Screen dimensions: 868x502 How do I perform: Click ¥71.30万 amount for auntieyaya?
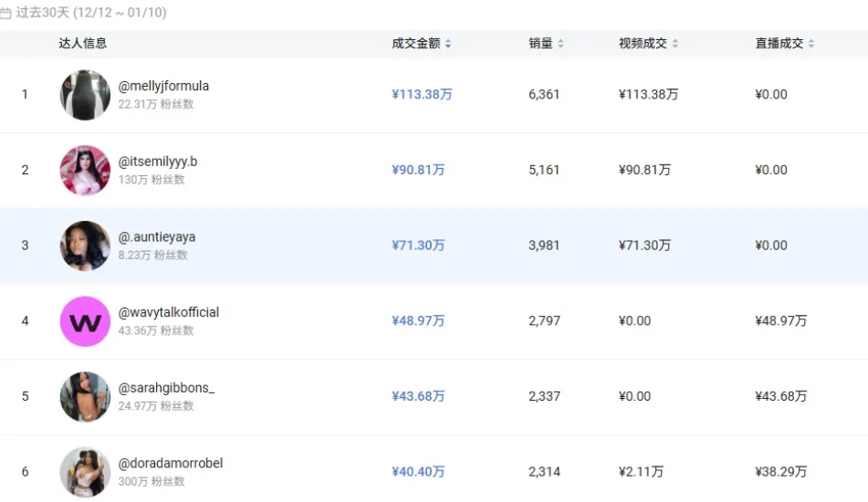coord(418,246)
